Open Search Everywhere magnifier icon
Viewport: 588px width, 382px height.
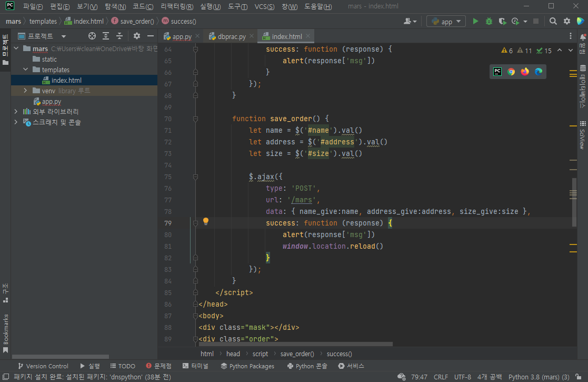pyautogui.click(x=553, y=22)
